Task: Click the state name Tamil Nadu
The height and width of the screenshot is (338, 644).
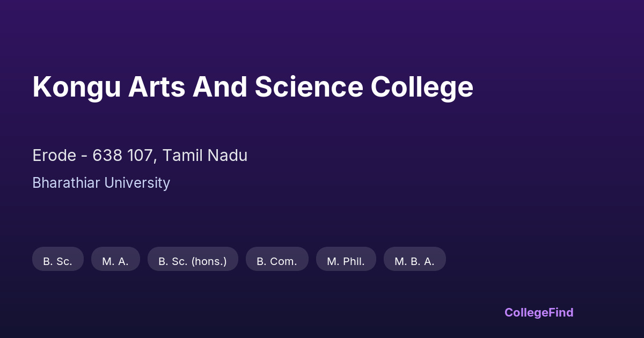Action: (x=205, y=156)
